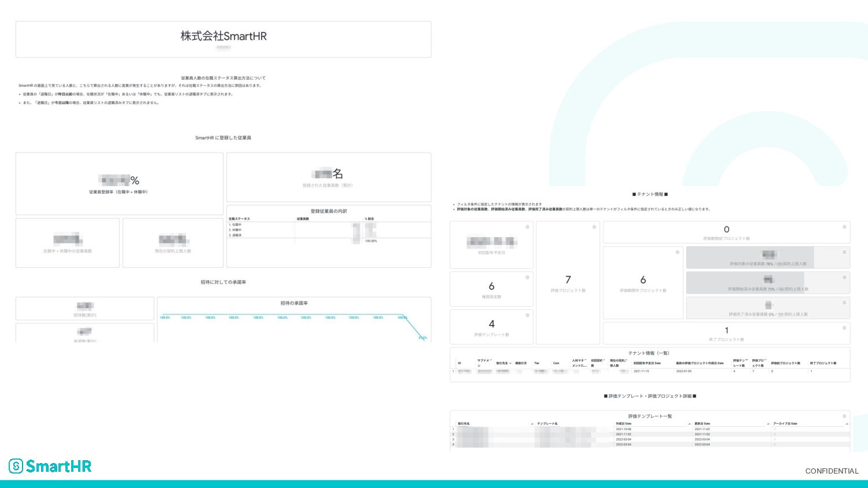Click the info icon on the 初回配布予定日 tile
Image resolution: width=868 pixels, height=488 pixels.
pyautogui.click(x=527, y=227)
